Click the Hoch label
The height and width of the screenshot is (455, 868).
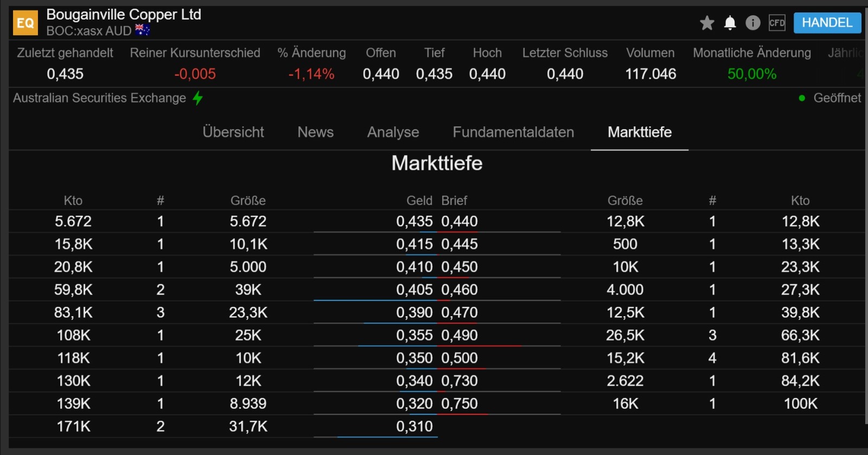(x=487, y=53)
